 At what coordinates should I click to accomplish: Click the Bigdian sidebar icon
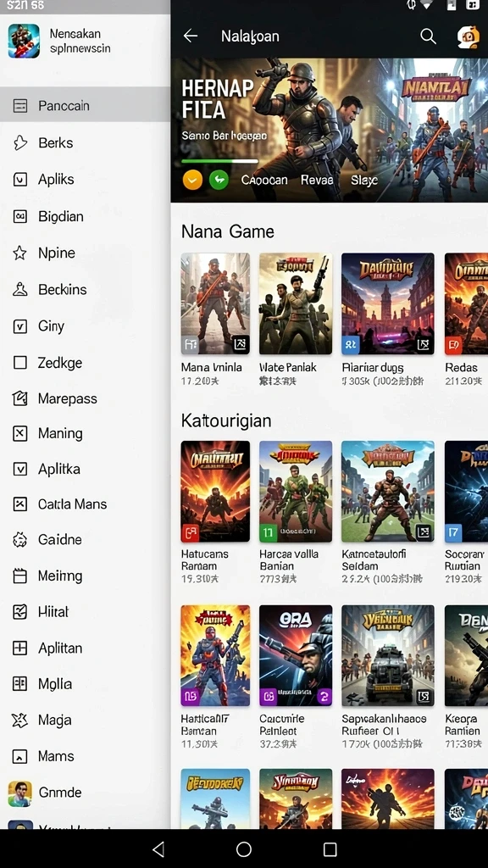point(20,216)
